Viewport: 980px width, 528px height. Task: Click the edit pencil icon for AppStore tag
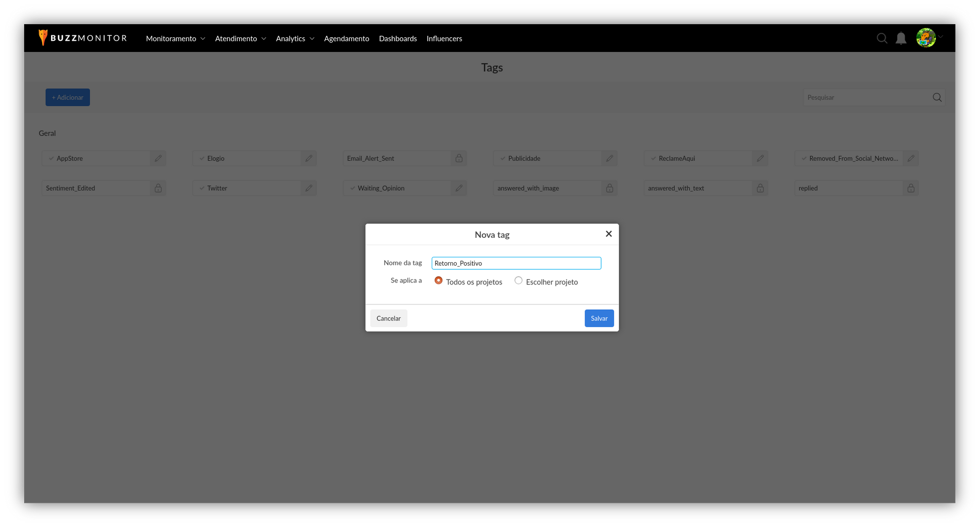158,158
